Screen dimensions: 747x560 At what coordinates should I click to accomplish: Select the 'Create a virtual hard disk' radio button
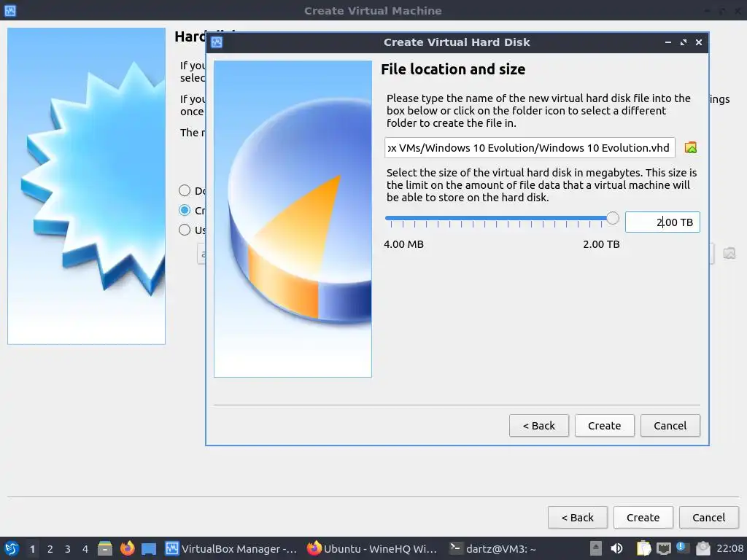click(185, 210)
